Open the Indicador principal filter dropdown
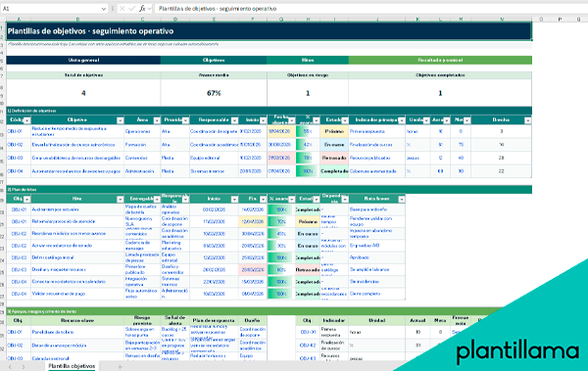Screen dimensions: 588x371 [x=402, y=120]
